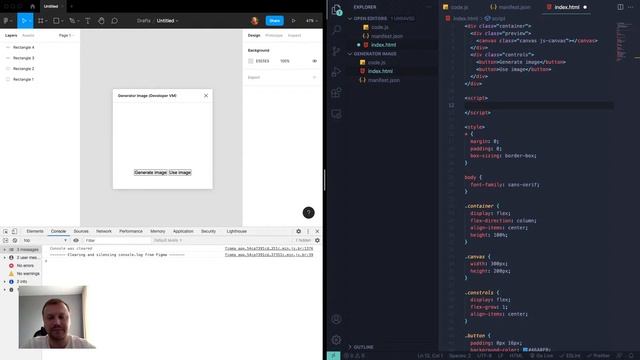Select the Pen tool in Figma

point(73,20)
